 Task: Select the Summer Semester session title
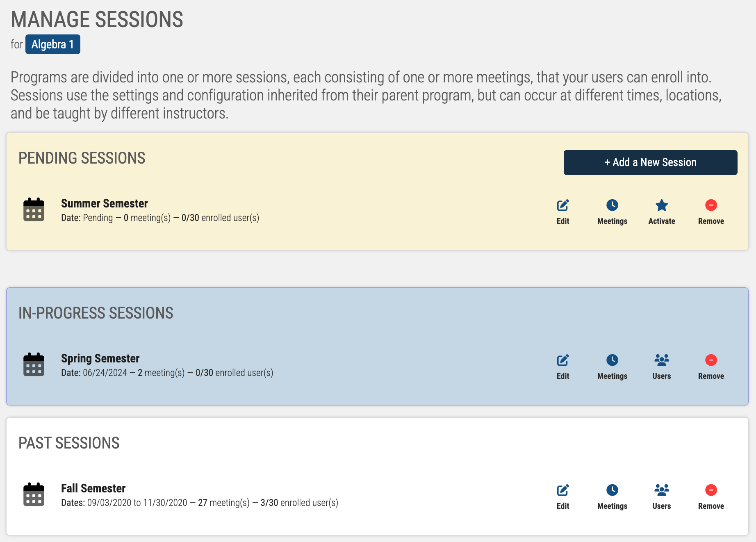point(104,203)
